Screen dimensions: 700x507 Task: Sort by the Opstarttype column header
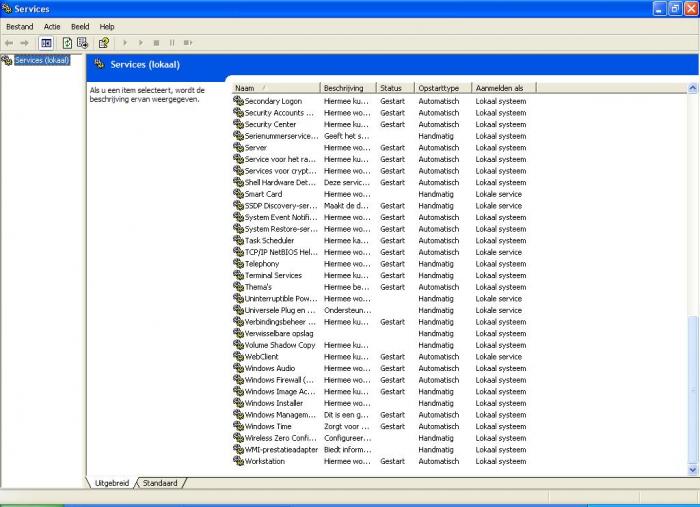click(443, 88)
